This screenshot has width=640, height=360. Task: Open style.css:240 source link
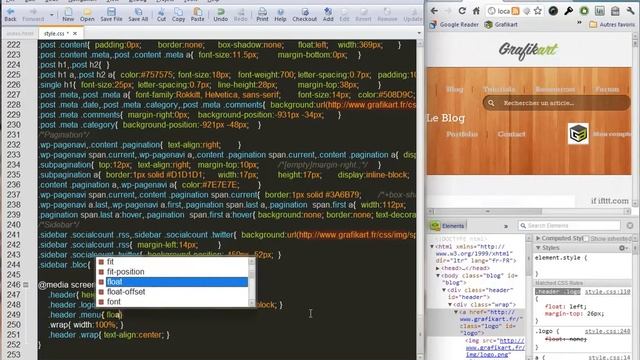[607, 331]
